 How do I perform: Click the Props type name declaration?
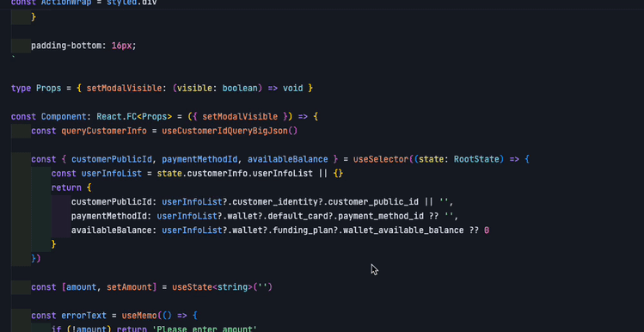tap(48, 89)
